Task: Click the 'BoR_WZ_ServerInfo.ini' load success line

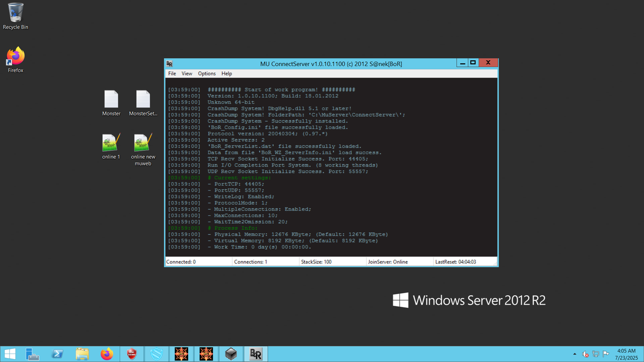Action: click(275, 152)
